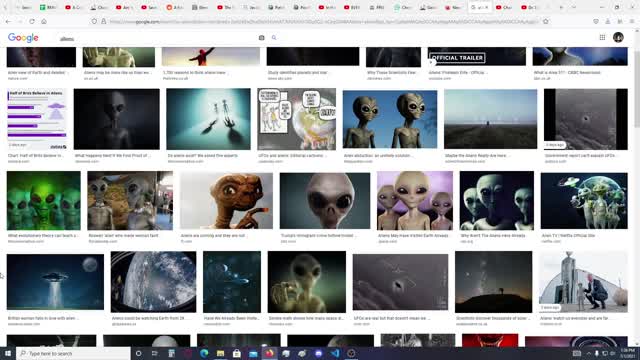
Task: Open Visual Studio Code from the taskbar
Action: click(335, 353)
